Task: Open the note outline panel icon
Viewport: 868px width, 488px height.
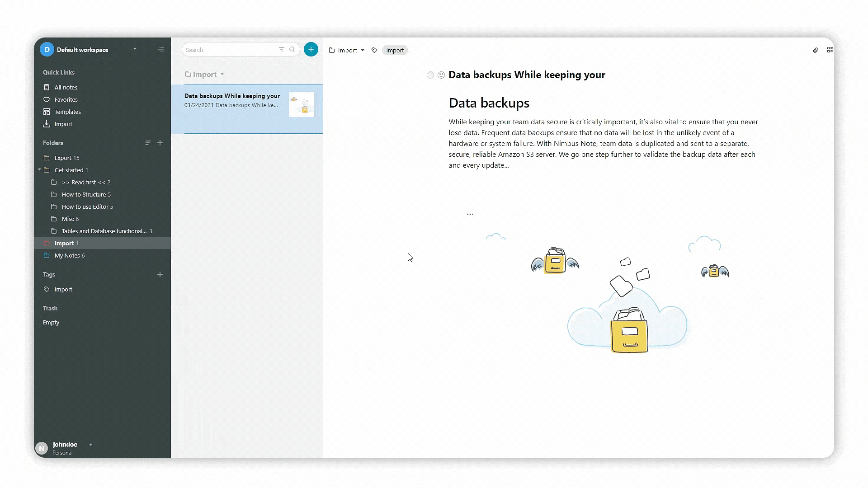Action: coord(830,50)
